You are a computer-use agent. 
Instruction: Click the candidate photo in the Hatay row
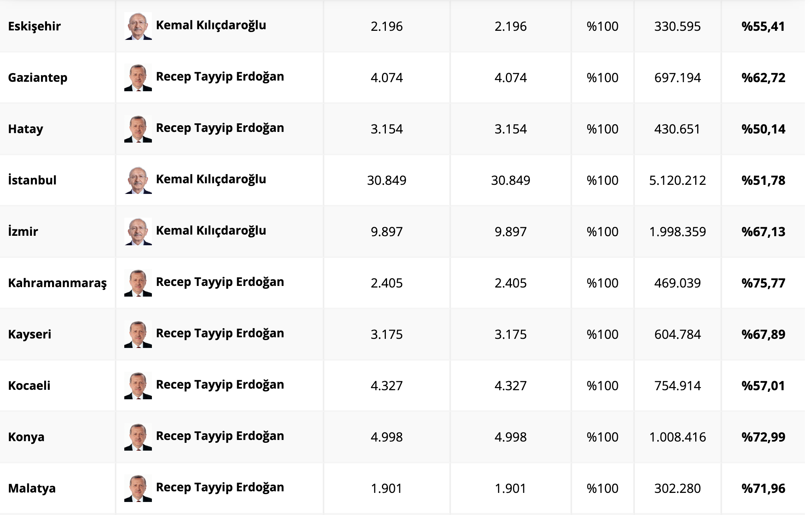pos(138,129)
